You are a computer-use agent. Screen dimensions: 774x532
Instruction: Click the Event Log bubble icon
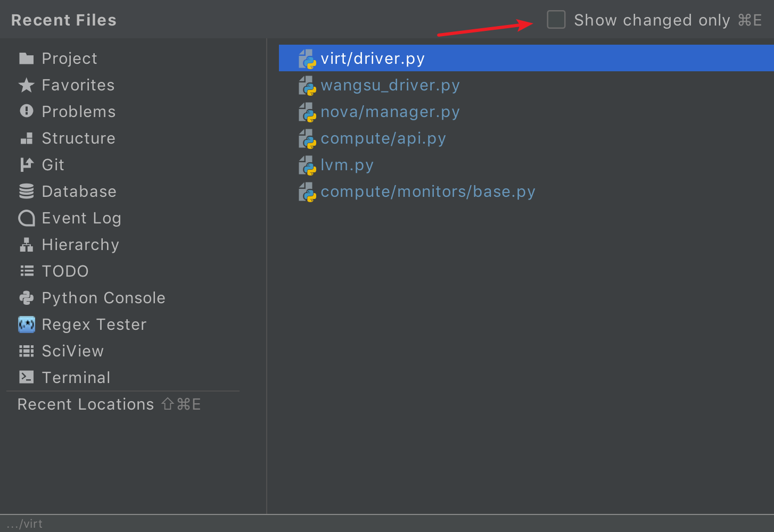click(26, 218)
